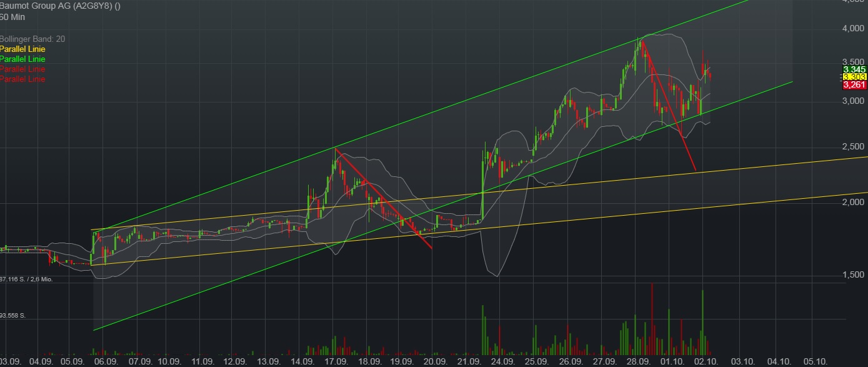Click the '93.558 S.' volume scale label
Viewport: 868px width, 367px height.
[12, 316]
